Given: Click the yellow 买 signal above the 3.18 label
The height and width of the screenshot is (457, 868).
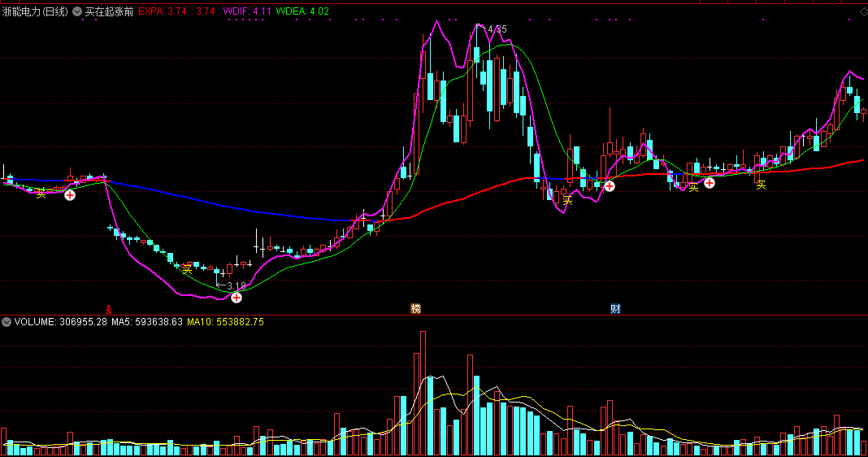Looking at the screenshot, I should point(187,270).
